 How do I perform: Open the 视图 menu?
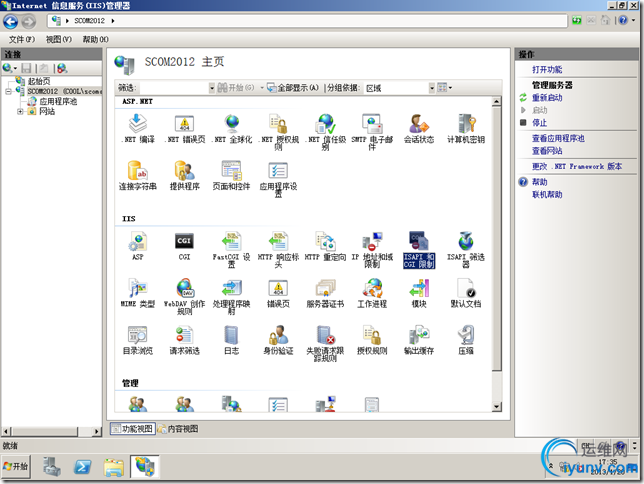[58, 39]
